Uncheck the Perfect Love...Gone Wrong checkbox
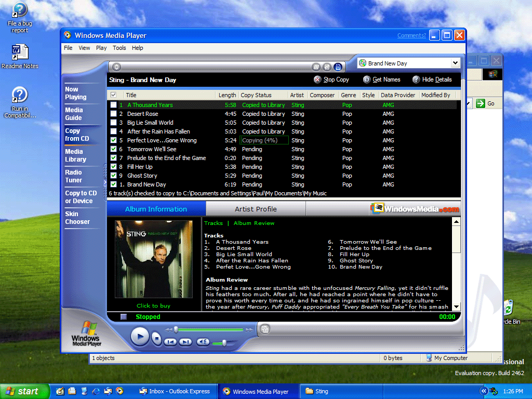This screenshot has height=399, width=532. click(x=113, y=140)
